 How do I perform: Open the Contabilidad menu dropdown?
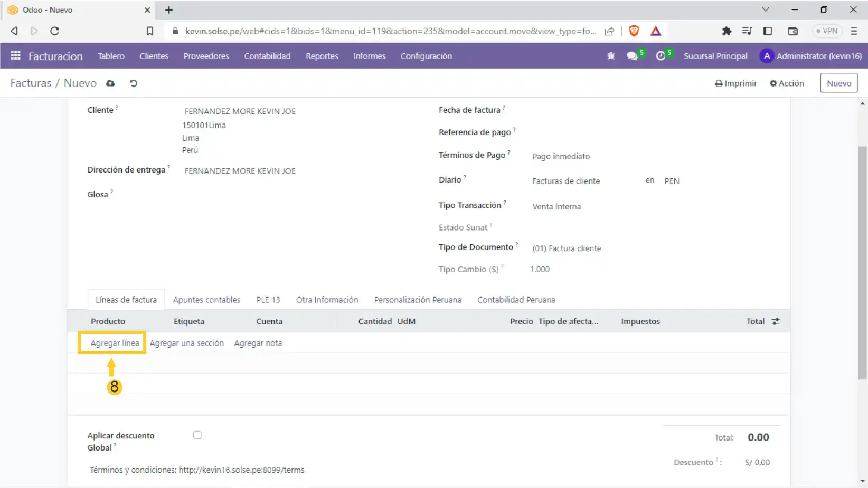[x=267, y=56]
